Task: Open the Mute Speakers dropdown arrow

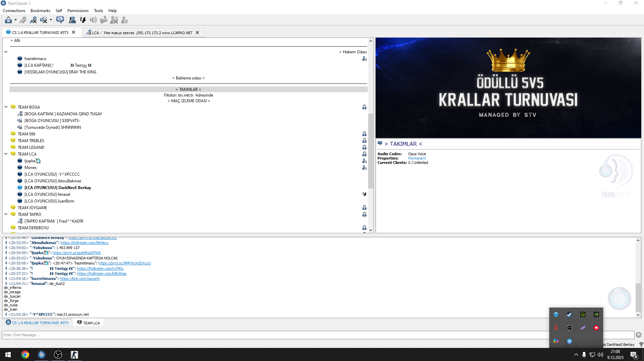Action: (51, 20)
